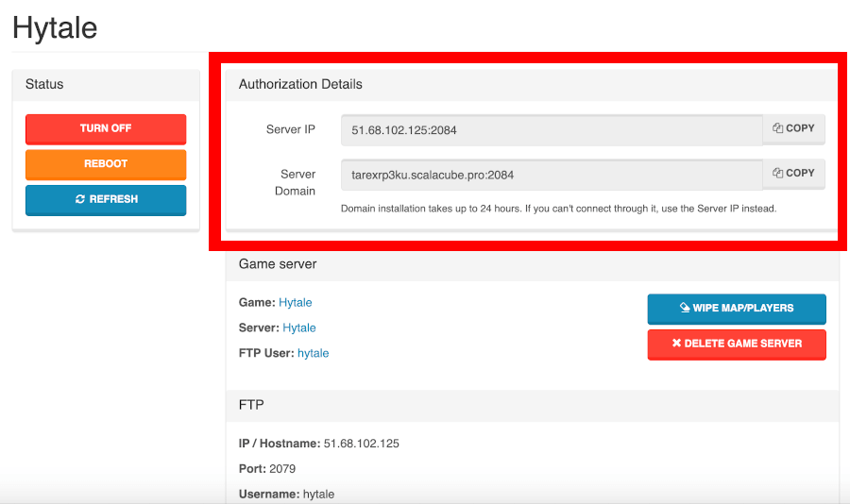The width and height of the screenshot is (850, 504).
Task: Select the FTP username hytale text
Action: pos(319,495)
